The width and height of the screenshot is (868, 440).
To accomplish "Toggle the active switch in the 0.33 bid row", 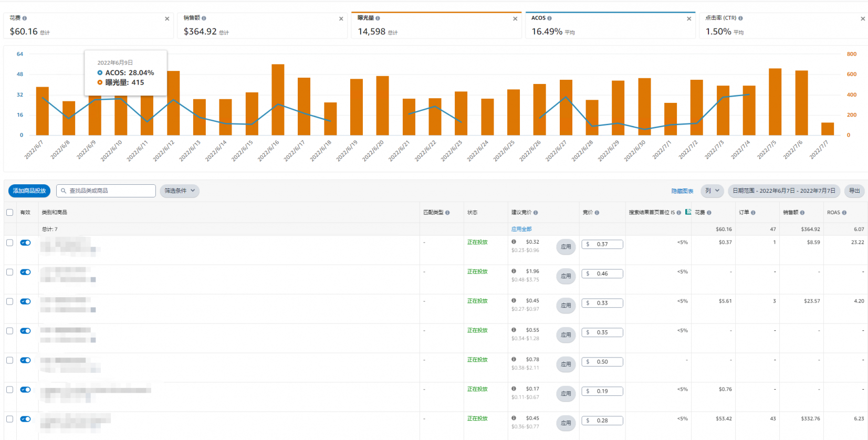I will point(25,301).
